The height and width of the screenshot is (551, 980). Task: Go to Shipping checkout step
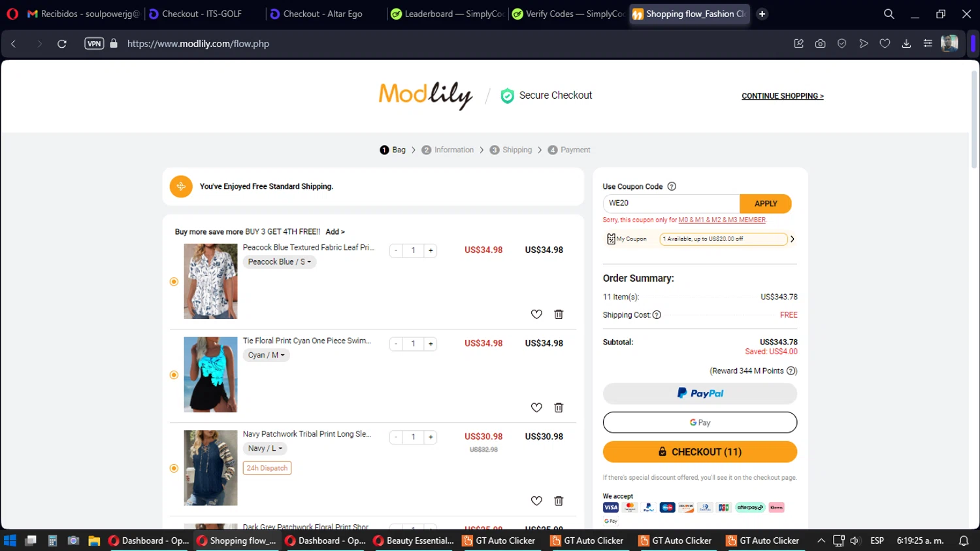pyautogui.click(x=511, y=150)
